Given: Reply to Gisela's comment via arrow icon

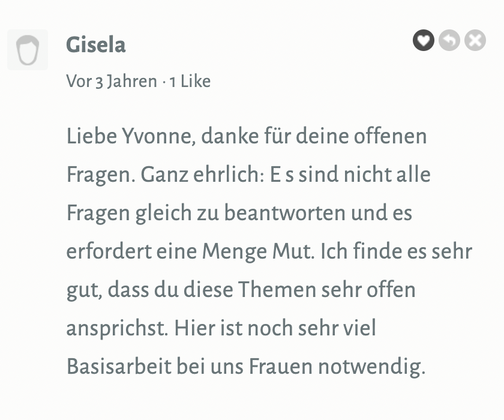Looking at the screenshot, I should click(x=449, y=41).
